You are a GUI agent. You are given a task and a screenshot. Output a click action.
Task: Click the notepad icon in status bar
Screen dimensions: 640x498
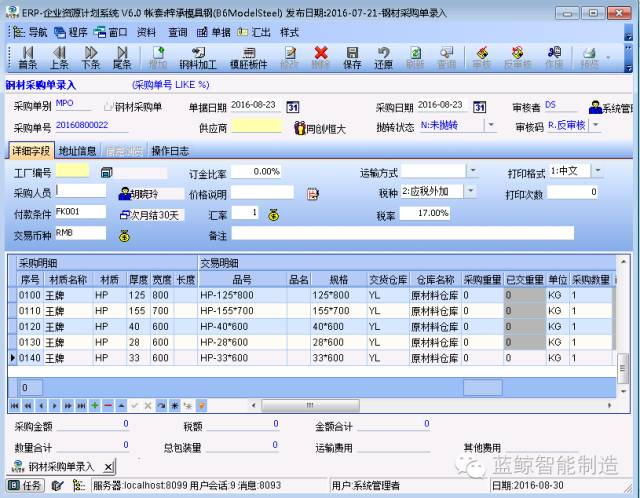pyautogui.click(x=58, y=485)
